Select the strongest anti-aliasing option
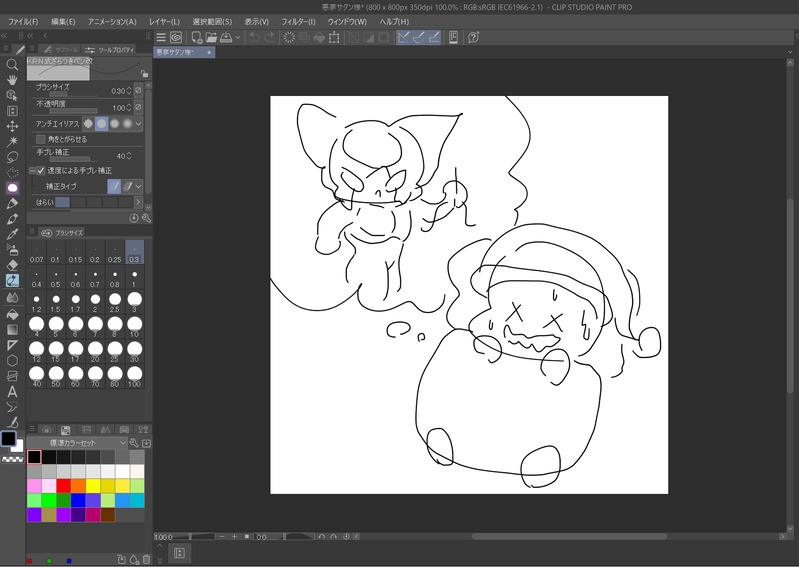 pyautogui.click(x=127, y=123)
